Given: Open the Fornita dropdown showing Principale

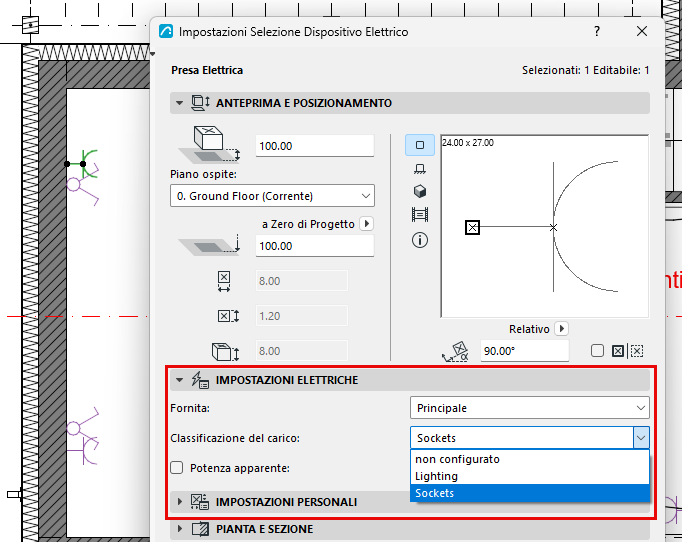Looking at the screenshot, I should 529,408.
